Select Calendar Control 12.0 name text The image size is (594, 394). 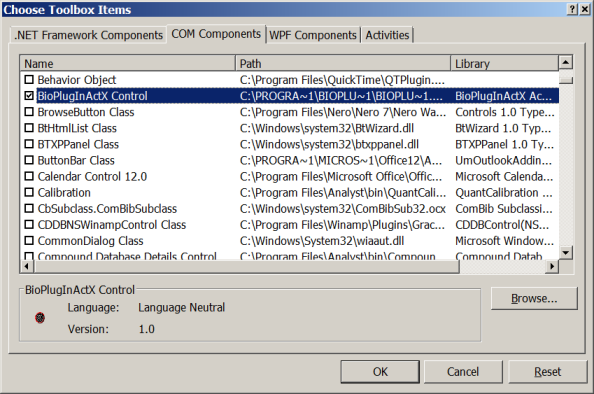point(92,177)
